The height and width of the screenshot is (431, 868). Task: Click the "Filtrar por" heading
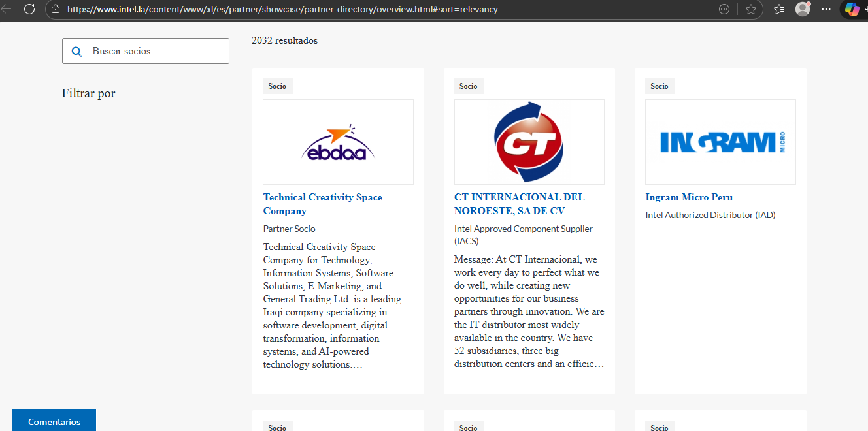pyautogui.click(x=88, y=93)
